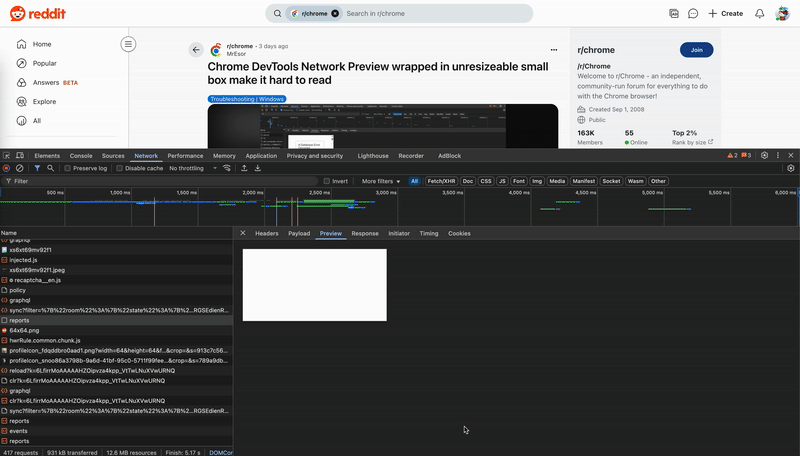This screenshot has width=800, height=456.
Task: Open the Cookies tab of the request
Action: tap(459, 233)
